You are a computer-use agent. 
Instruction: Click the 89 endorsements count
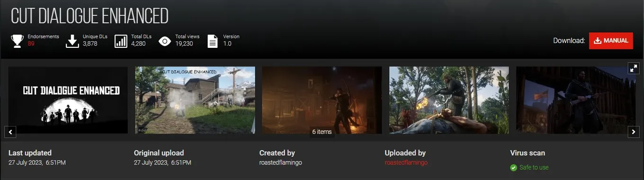[x=31, y=44]
